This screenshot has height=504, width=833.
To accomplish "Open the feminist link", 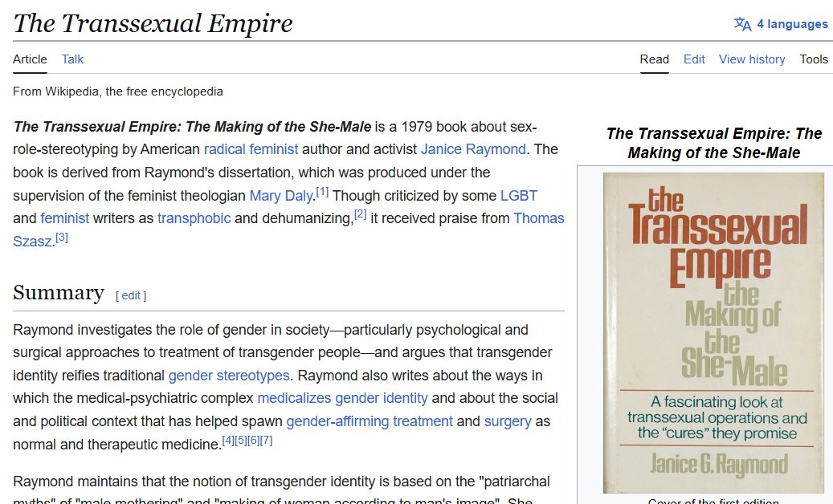I will click(x=65, y=218).
